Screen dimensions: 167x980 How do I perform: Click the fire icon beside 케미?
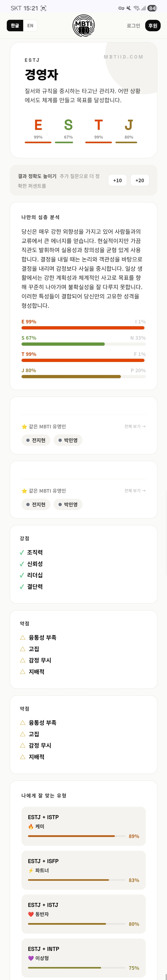point(31,826)
